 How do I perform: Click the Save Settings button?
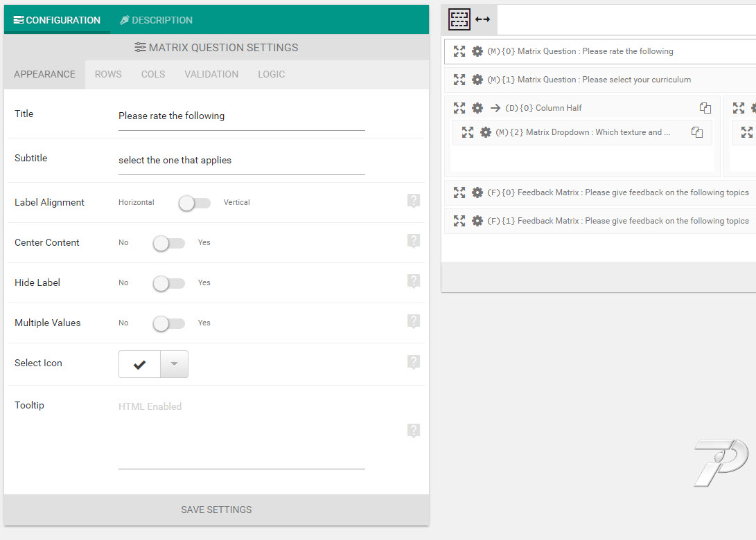coord(216,510)
